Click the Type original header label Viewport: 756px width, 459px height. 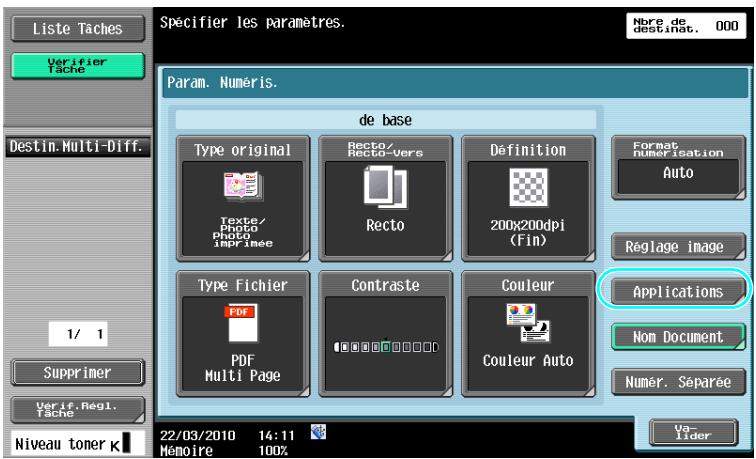click(x=243, y=150)
